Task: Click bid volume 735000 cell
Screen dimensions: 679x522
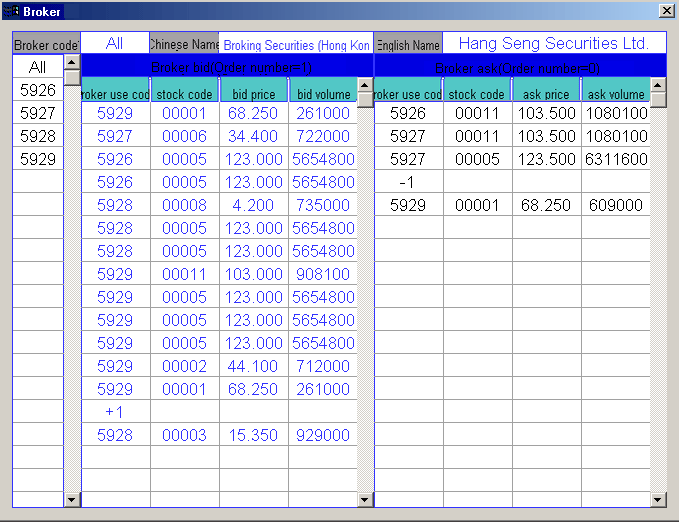Action: 323,205
